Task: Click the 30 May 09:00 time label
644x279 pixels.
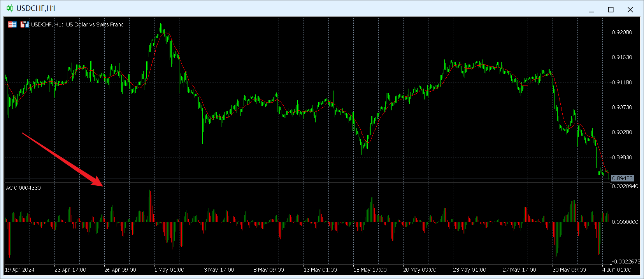Action: (569, 270)
